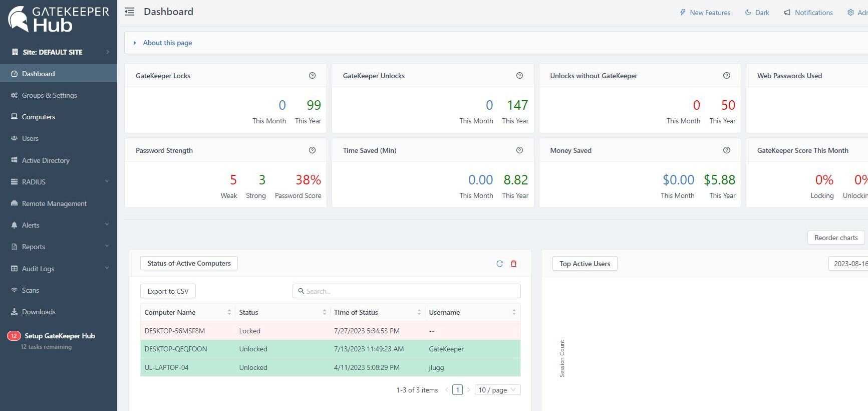This screenshot has width=868, height=411.
Task: Click the red trash icon on computers panel
Action: [513, 264]
